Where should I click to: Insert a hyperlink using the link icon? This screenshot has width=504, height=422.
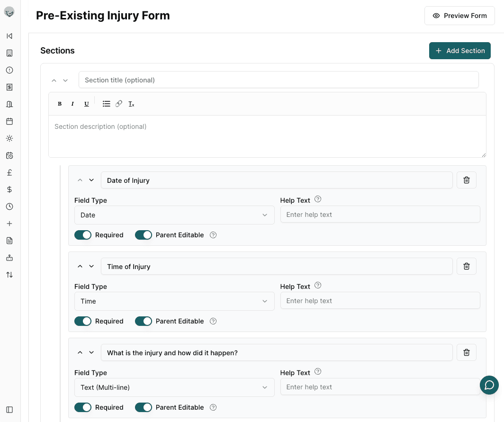tap(119, 104)
